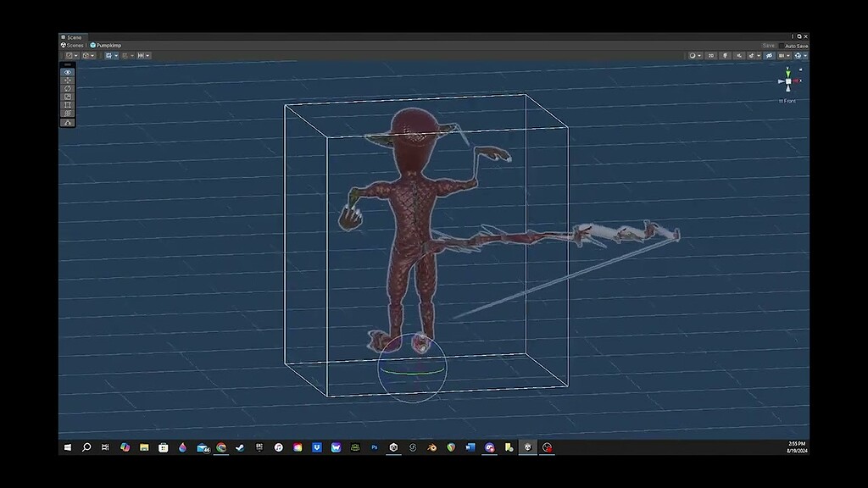This screenshot has height=488, width=868.
Task: Enable the Auto Save checkbox
Action: point(781,46)
